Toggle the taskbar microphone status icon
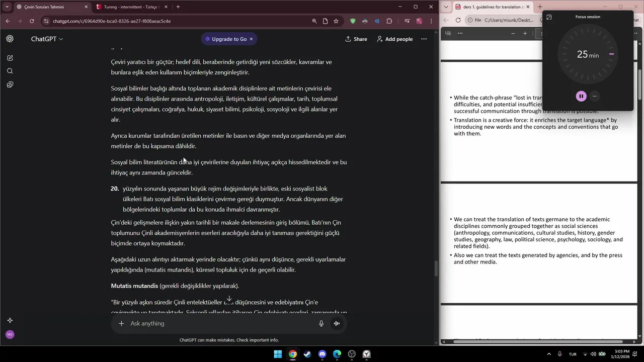The width and height of the screenshot is (644, 362). click(x=559, y=354)
